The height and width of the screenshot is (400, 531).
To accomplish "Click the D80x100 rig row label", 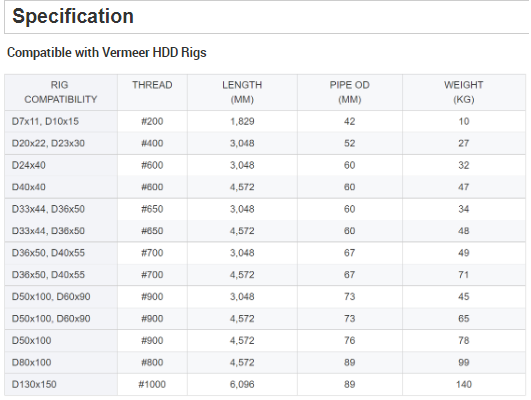I will tap(31, 362).
